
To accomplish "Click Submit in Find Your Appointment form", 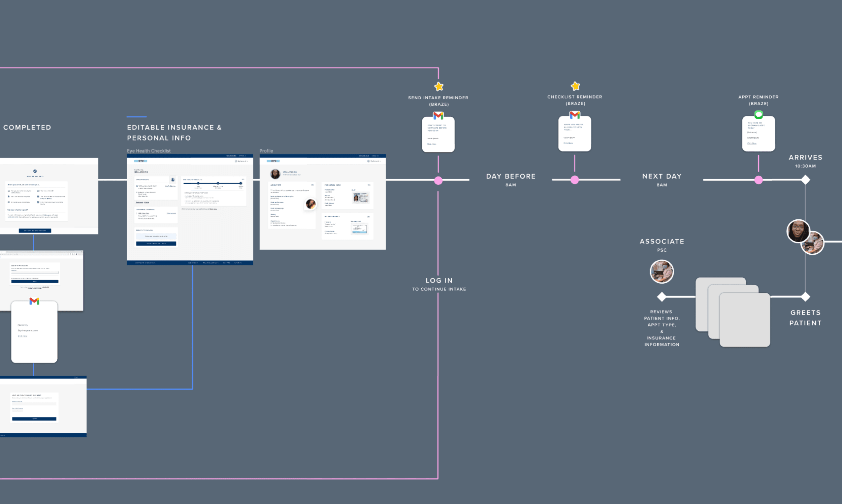I will point(34,419).
